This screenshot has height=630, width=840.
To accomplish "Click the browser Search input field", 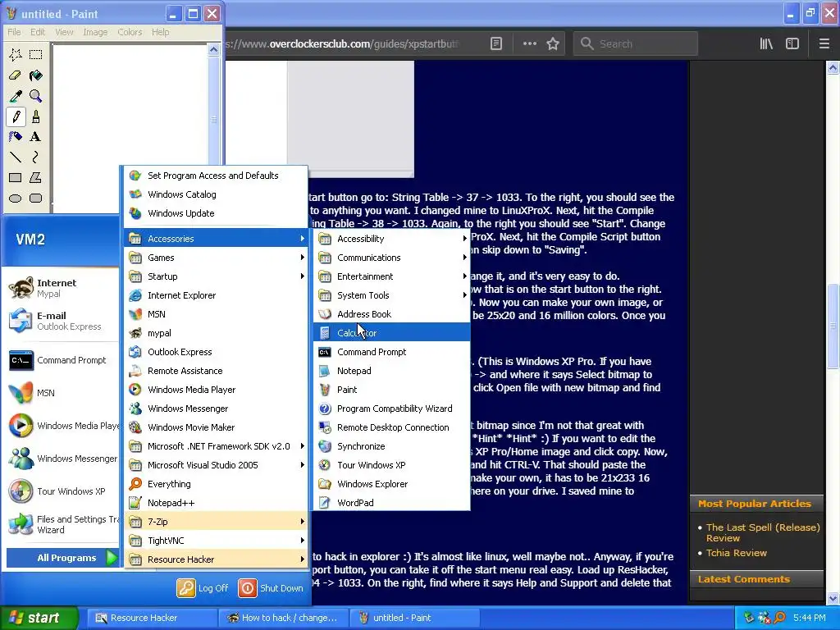I will pos(636,44).
